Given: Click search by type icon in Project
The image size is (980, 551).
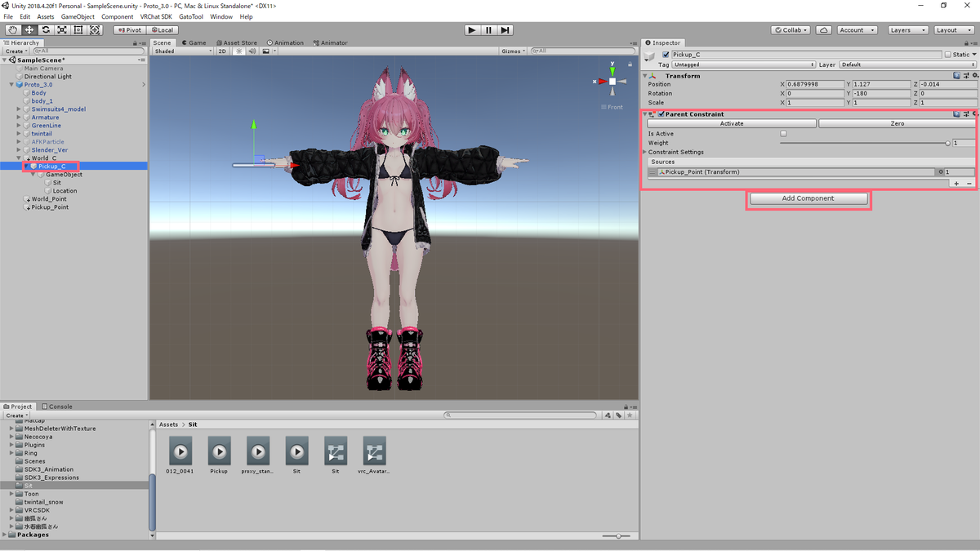Looking at the screenshot, I should click(x=608, y=415).
